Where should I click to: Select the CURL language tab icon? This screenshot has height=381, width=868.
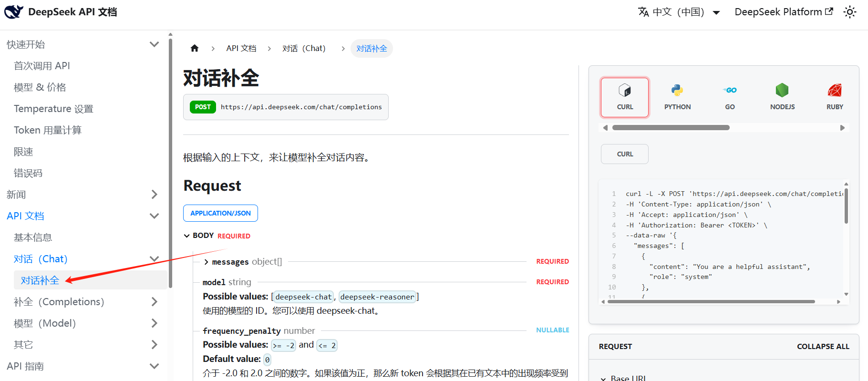[625, 97]
